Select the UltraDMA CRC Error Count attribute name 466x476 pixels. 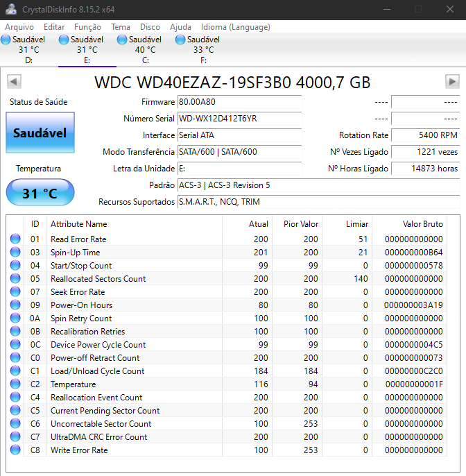[98, 437]
